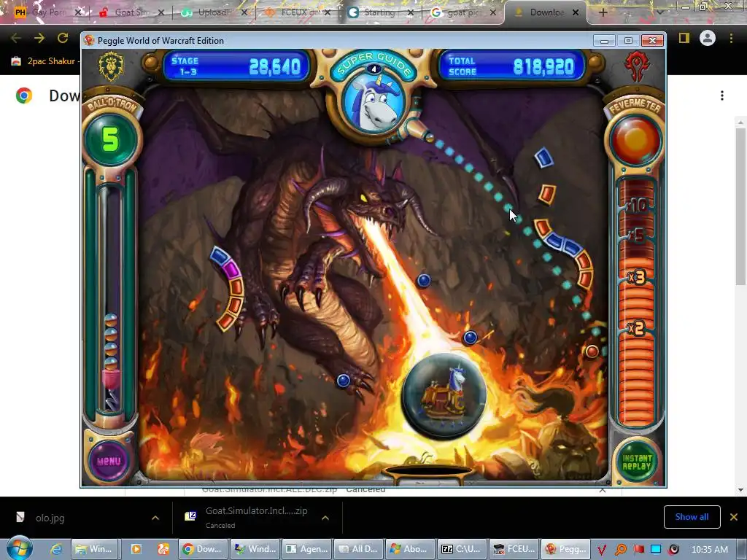The height and width of the screenshot is (560, 747).
Task: Click the green Instant Replay button
Action: tap(637, 462)
